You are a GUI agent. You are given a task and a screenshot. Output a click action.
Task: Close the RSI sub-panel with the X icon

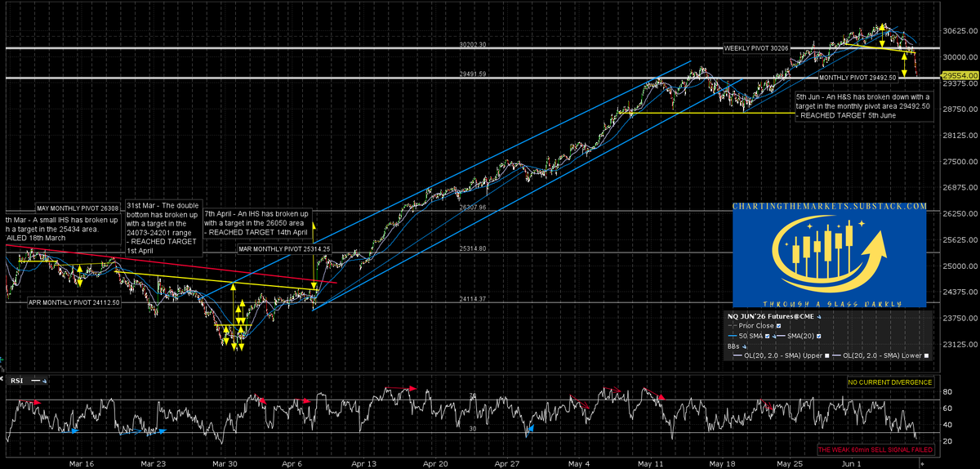click(2, 378)
